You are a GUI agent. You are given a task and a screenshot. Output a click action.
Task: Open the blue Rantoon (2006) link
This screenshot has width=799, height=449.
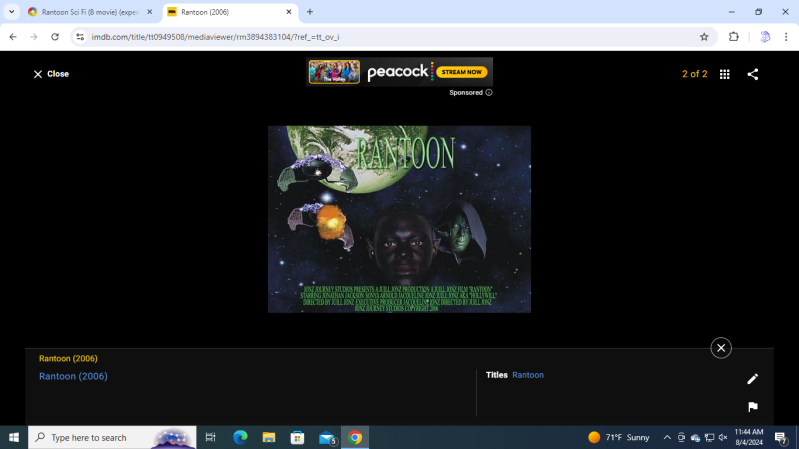click(x=73, y=376)
